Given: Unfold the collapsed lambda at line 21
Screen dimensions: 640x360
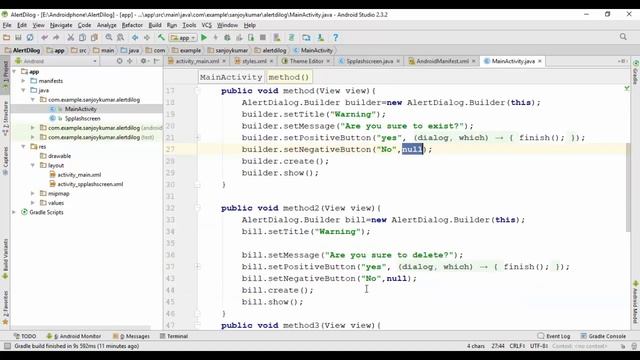Looking at the screenshot, I should pyautogui.click(x=198, y=138).
